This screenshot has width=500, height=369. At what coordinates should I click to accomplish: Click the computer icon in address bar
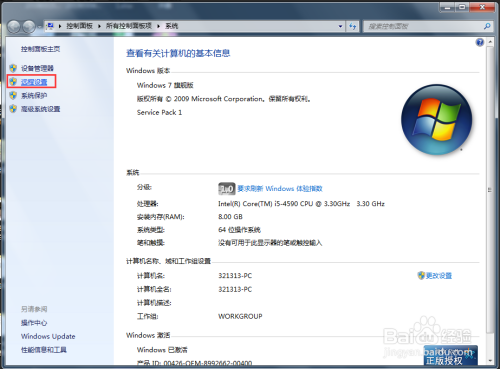(50, 26)
